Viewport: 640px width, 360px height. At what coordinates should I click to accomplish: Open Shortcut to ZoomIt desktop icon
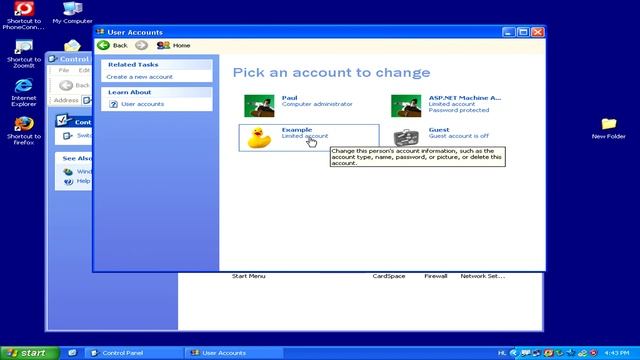tap(24, 53)
